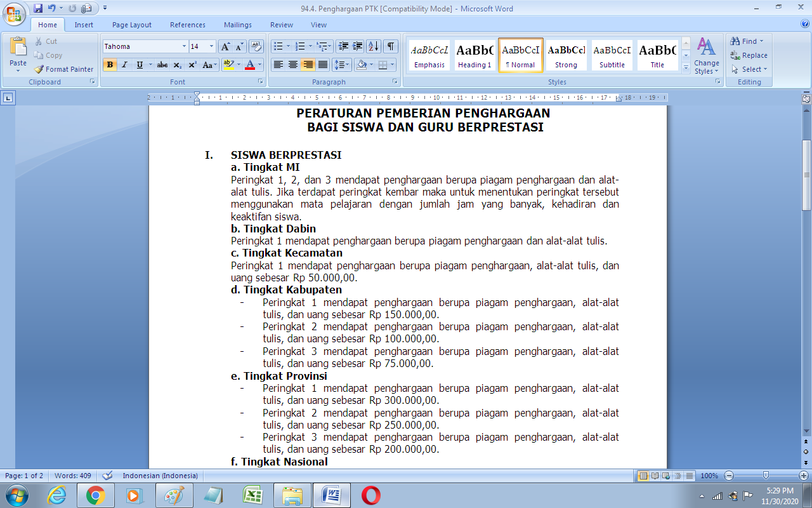Screen dimensions: 812x508
Task: Apply the Emphasis style
Action: [x=429, y=56]
